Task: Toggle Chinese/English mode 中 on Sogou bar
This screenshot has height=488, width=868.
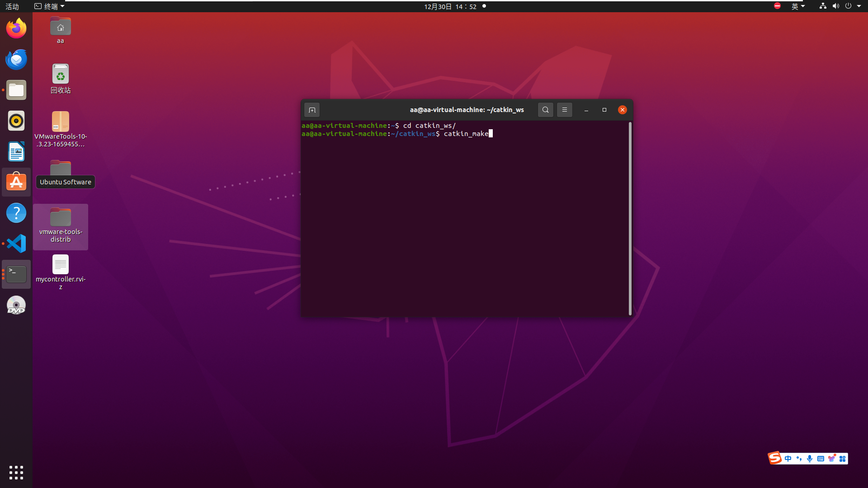Action: tap(788, 459)
